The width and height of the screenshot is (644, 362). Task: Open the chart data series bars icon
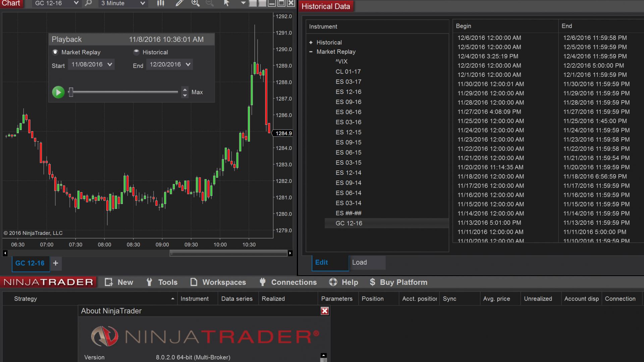[x=161, y=3]
